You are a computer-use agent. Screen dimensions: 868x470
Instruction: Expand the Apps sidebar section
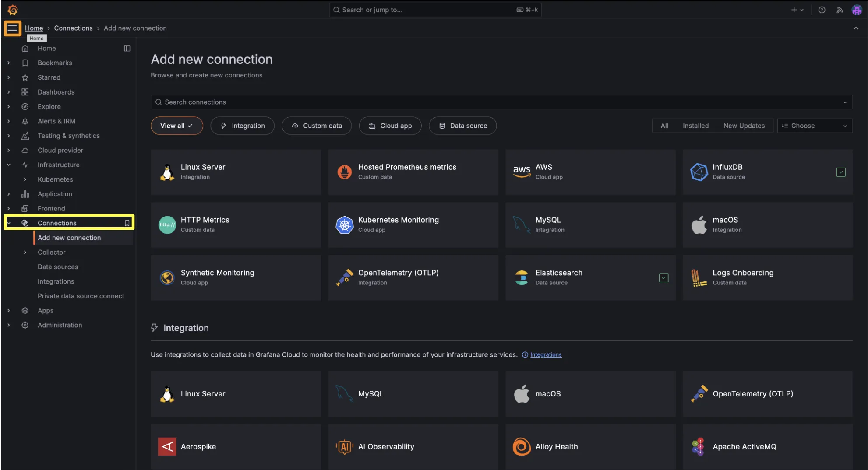(9, 310)
